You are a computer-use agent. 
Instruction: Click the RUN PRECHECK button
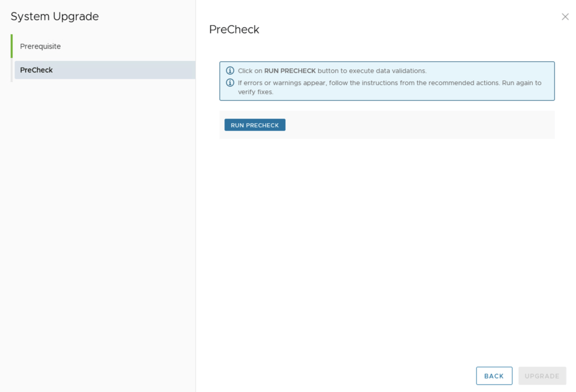point(255,125)
